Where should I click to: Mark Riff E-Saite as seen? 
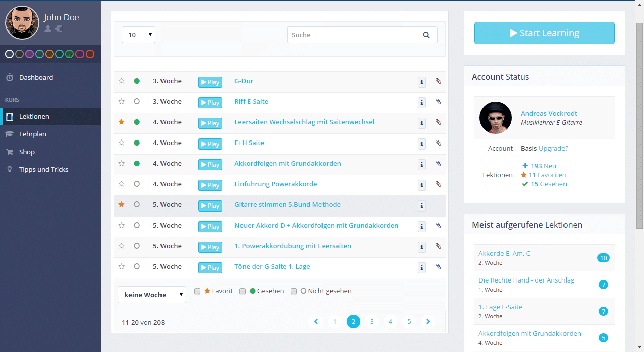pos(137,101)
